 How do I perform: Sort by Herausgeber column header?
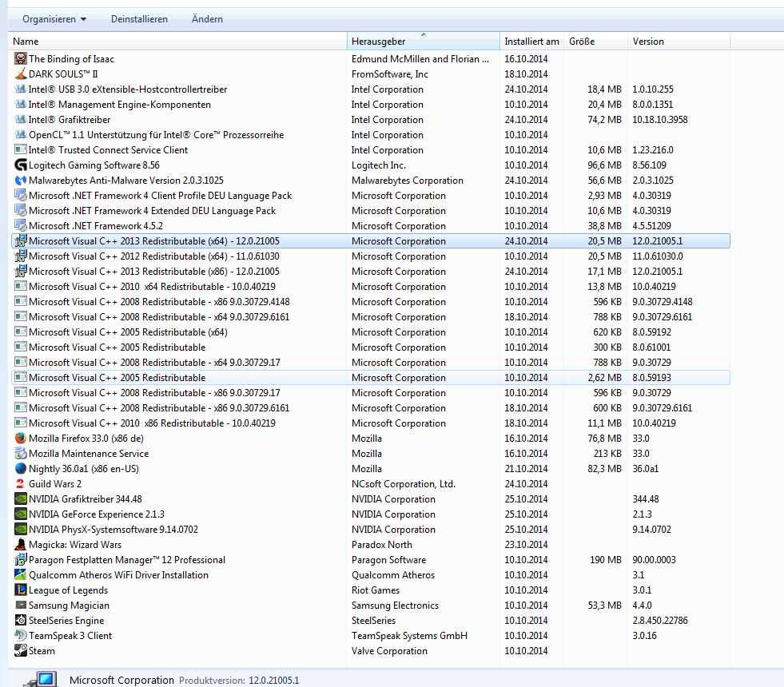pyautogui.click(x=423, y=42)
